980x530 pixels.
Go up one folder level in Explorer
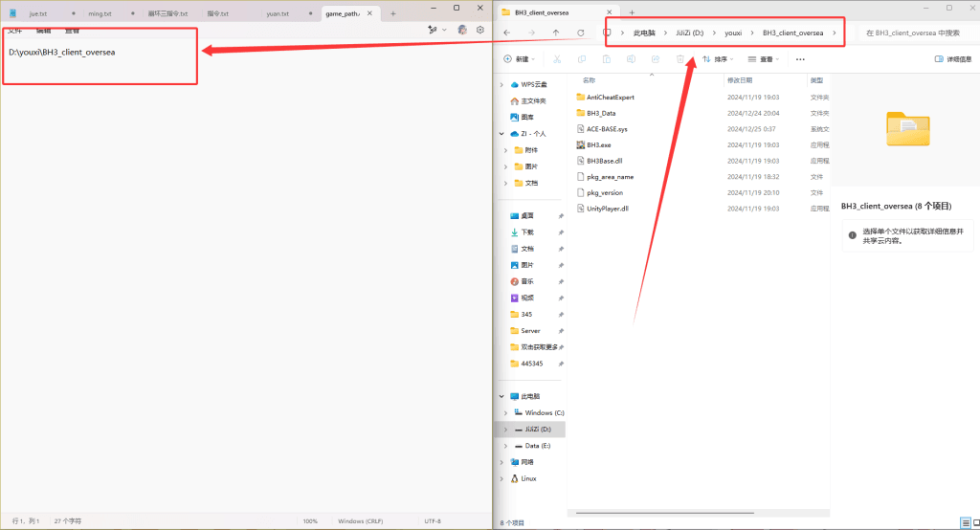tap(556, 33)
